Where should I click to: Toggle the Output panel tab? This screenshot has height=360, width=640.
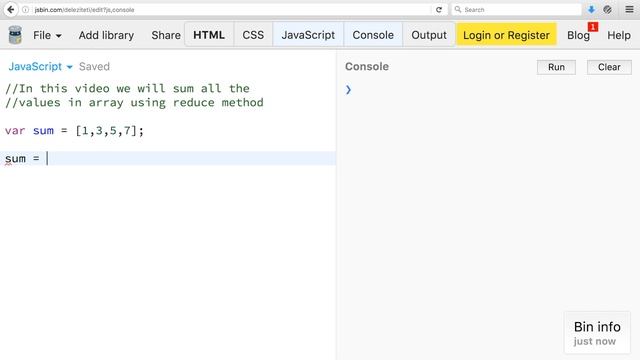point(429,35)
